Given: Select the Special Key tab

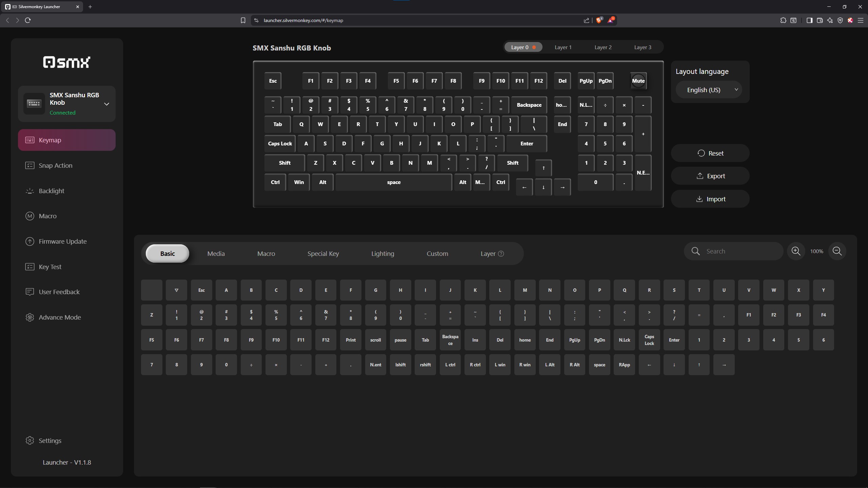Looking at the screenshot, I should tap(323, 253).
